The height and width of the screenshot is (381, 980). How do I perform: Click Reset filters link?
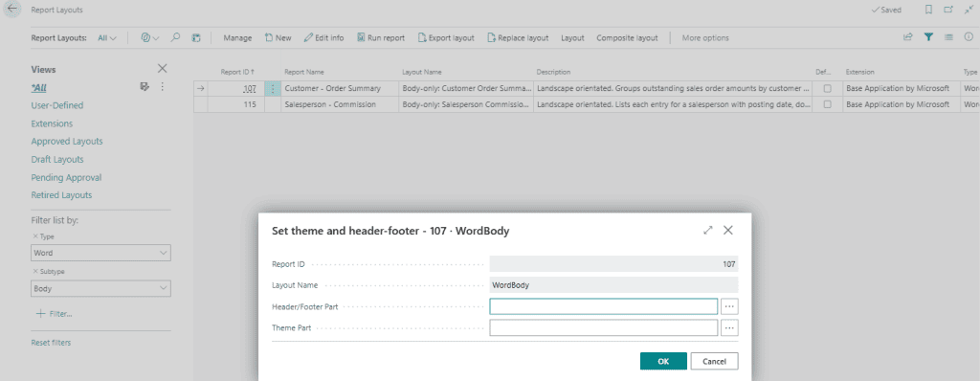pyautogui.click(x=51, y=343)
